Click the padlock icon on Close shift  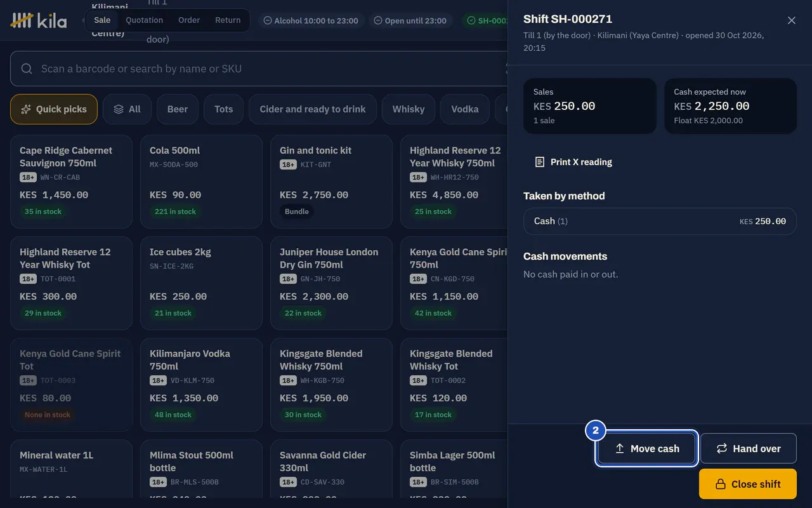click(721, 484)
